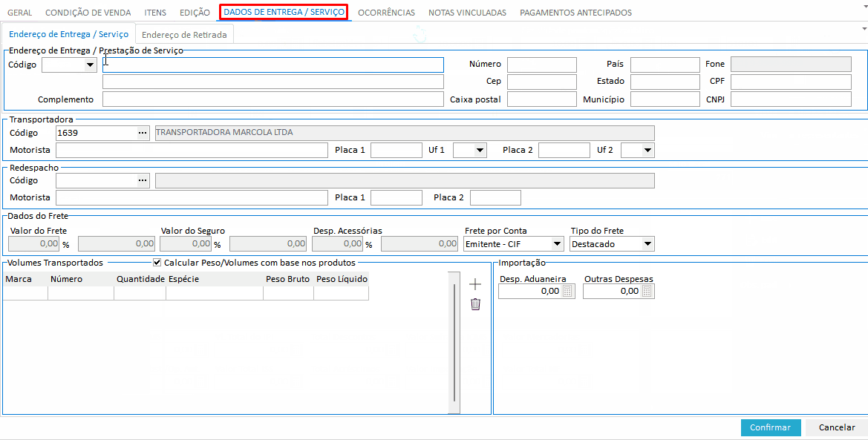Click Transportadora Placa 2 field

click(x=564, y=150)
